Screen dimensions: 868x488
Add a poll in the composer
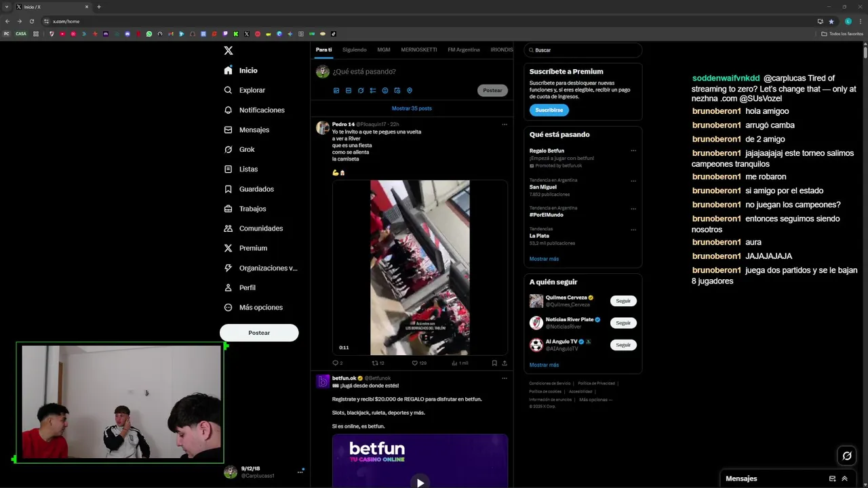point(373,90)
